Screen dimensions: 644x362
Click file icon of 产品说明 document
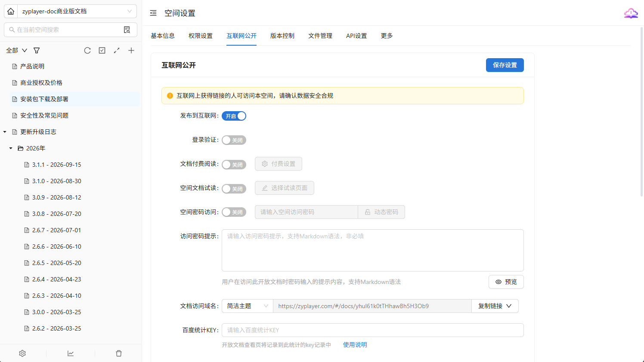[x=15, y=66]
